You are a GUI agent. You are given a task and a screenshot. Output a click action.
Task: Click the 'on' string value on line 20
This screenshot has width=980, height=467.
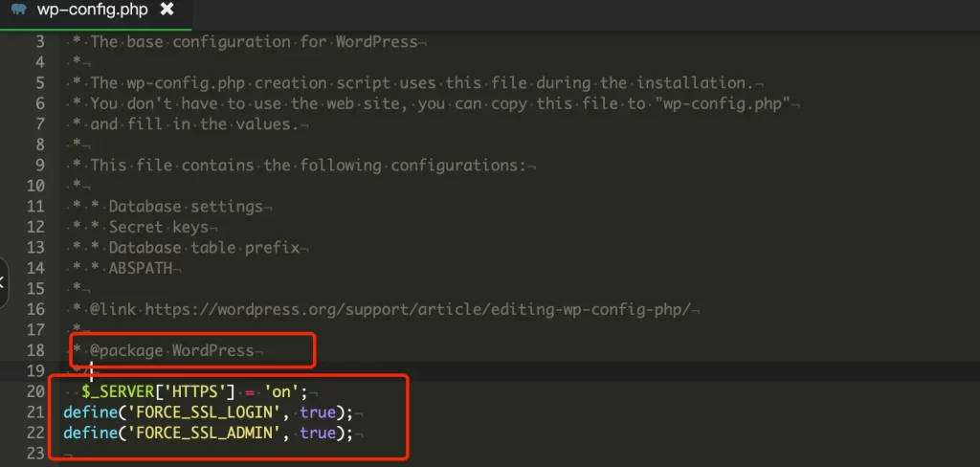281,392
